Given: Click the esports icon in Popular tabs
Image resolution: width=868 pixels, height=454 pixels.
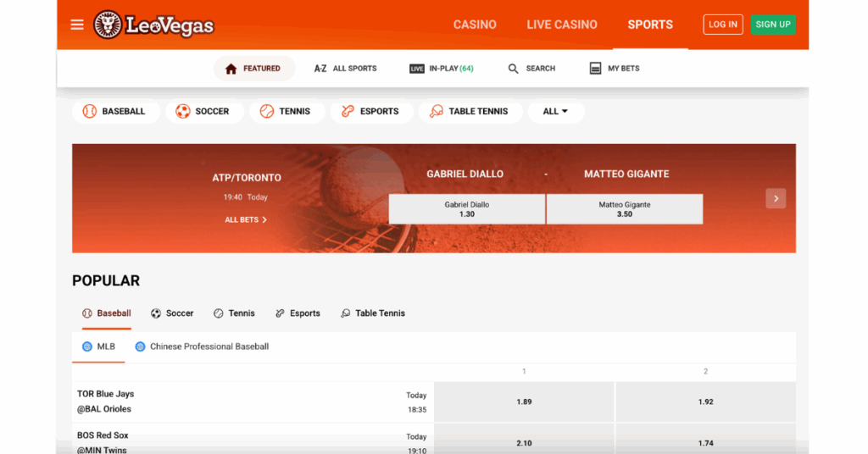Looking at the screenshot, I should 280,313.
